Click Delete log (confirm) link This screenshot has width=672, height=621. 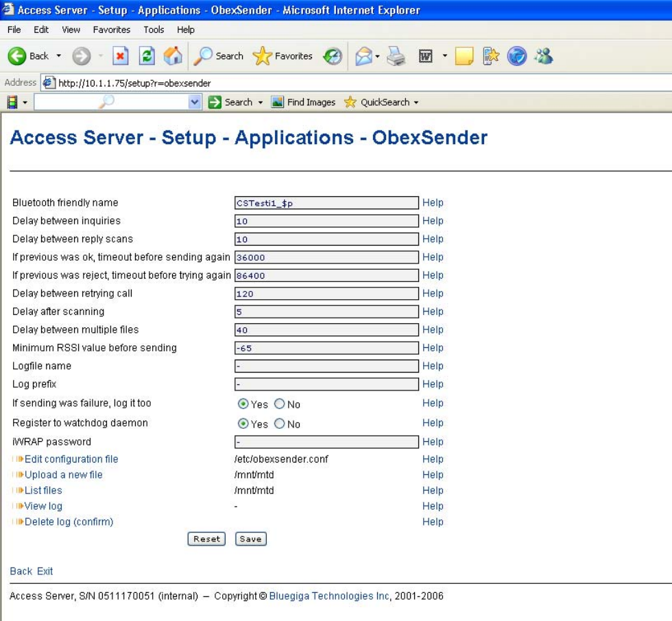coord(69,522)
